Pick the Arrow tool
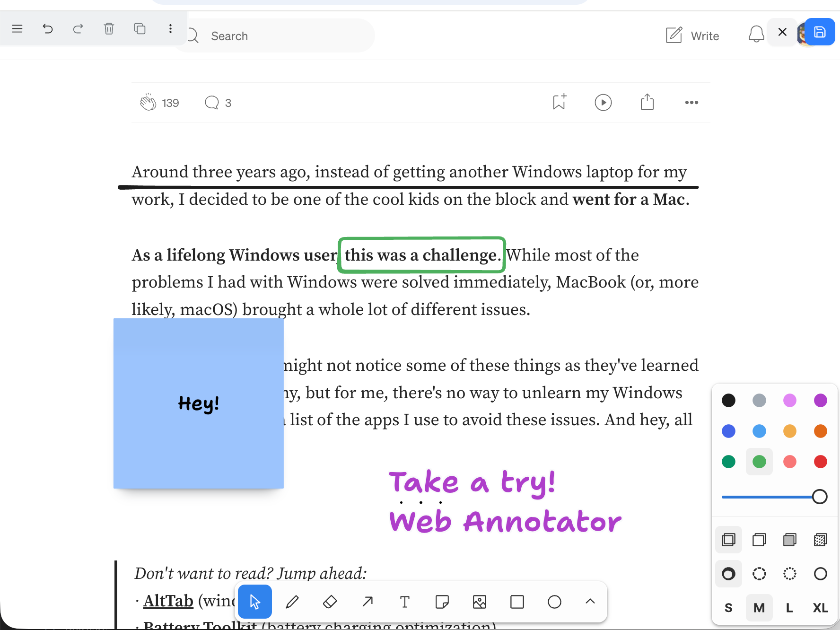The image size is (840, 630). pyautogui.click(x=367, y=602)
